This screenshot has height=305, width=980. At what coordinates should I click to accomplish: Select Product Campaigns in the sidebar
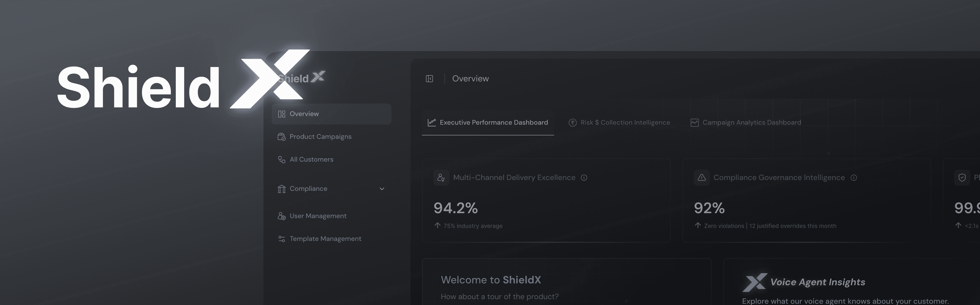coord(320,137)
